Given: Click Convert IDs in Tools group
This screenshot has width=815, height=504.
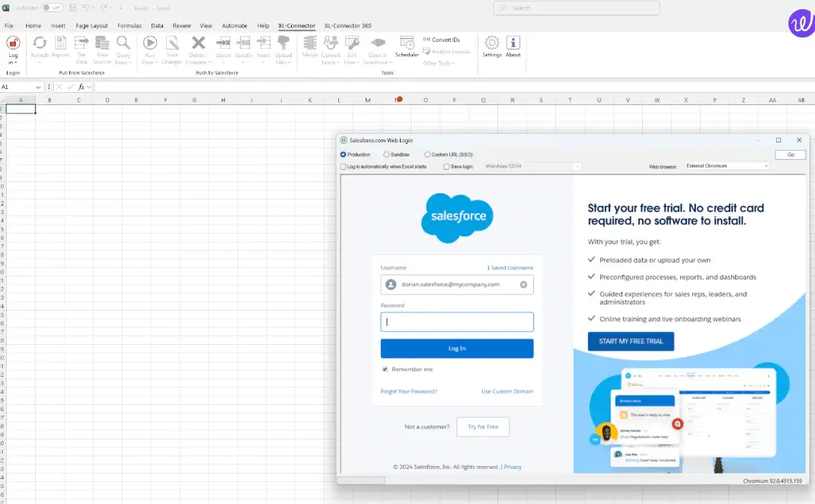Looking at the screenshot, I should [441, 40].
